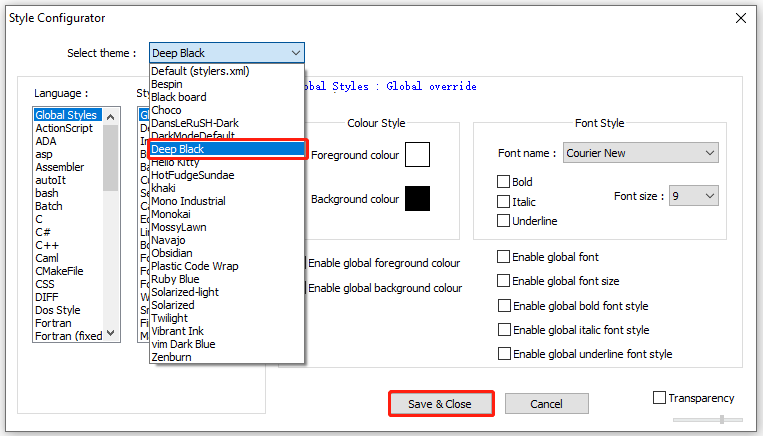Click the Cancel button

coord(546,404)
